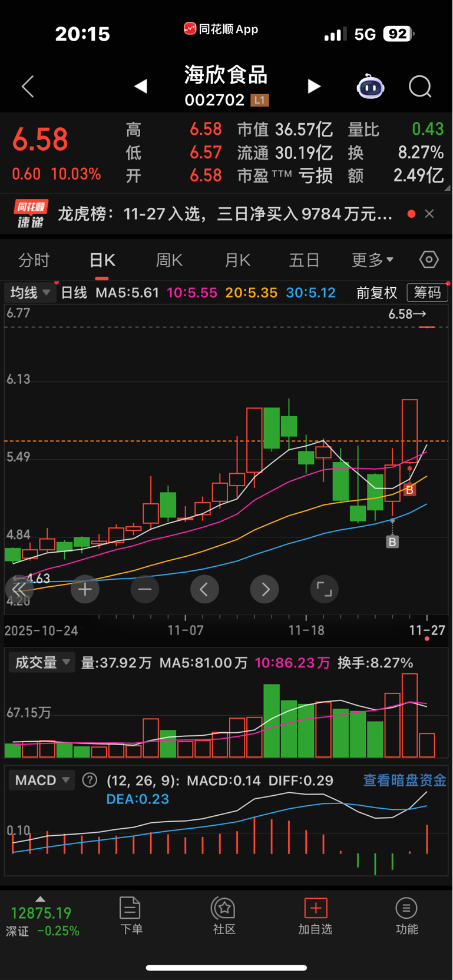
Task: Open MACD help question mark
Action: click(x=90, y=780)
